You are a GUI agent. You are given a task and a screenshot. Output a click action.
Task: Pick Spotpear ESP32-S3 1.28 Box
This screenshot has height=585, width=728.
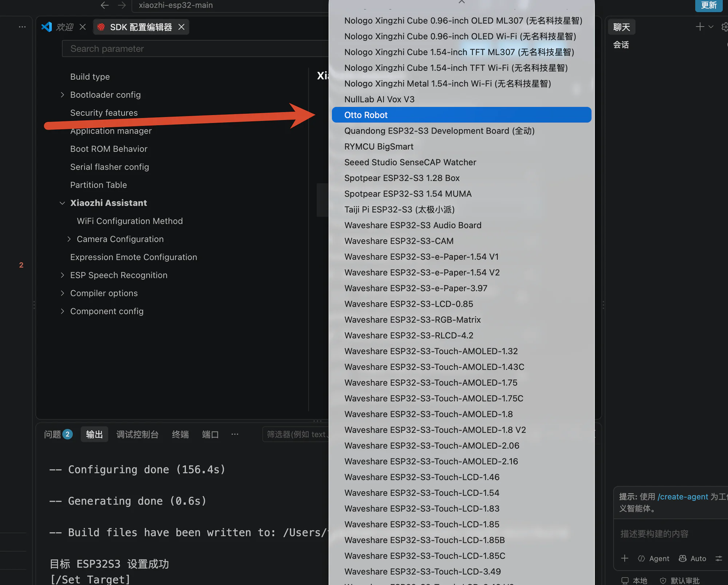[461, 178]
